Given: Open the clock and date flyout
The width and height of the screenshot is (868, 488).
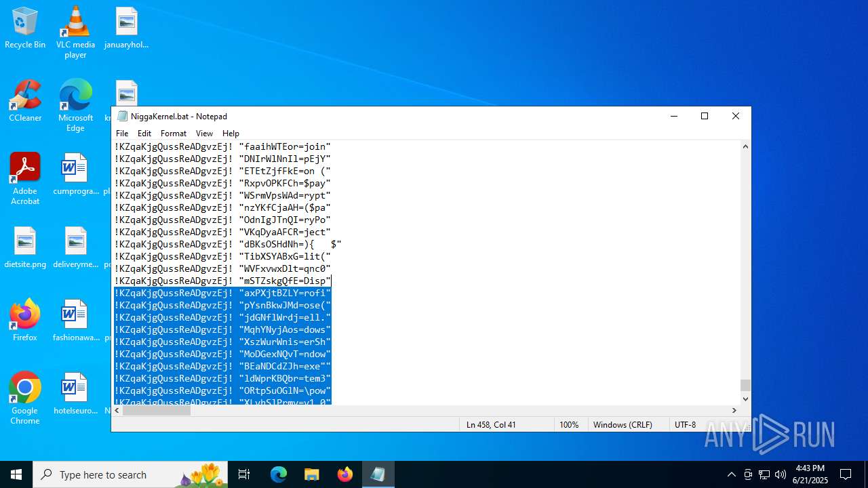Looking at the screenshot, I should coord(810,474).
